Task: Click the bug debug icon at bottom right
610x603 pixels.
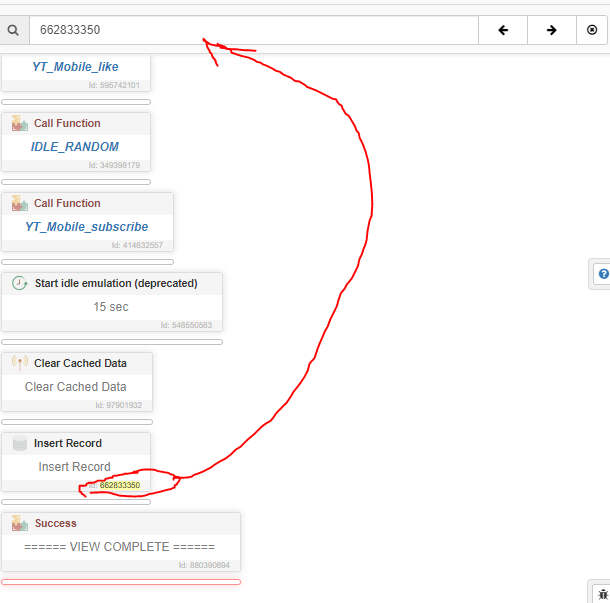Action: 603,593
